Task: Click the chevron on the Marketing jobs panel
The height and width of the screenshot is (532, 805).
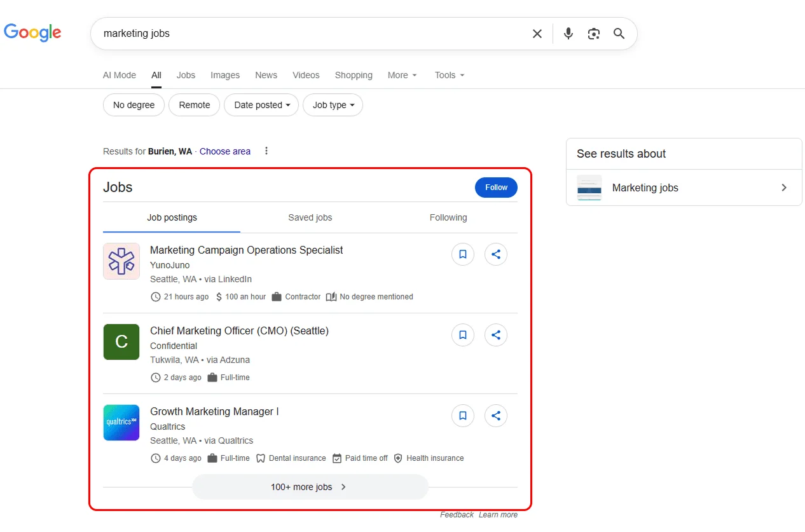Action: 783,188
